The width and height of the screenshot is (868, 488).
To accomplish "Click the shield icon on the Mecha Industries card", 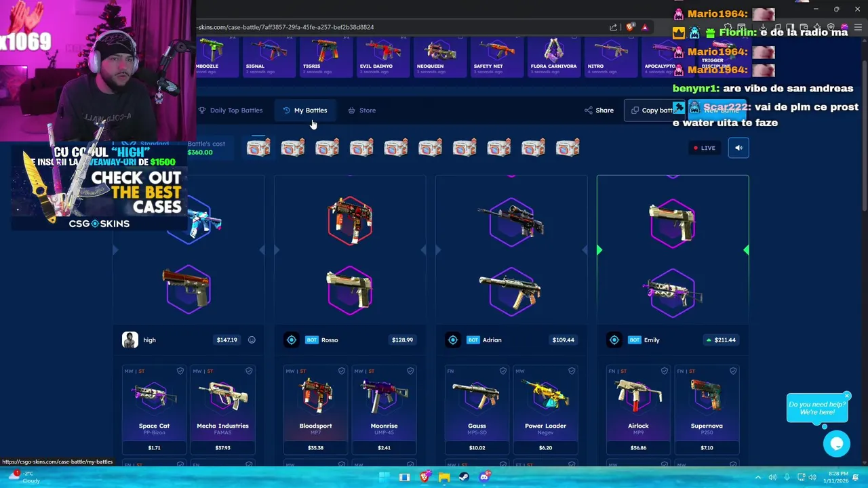I will [x=249, y=371].
